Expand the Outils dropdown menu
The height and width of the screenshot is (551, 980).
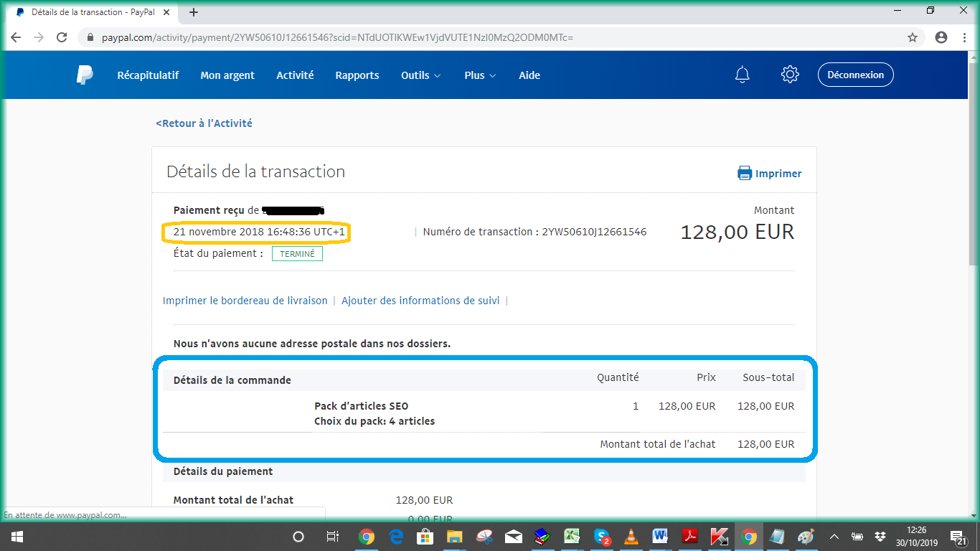point(420,75)
